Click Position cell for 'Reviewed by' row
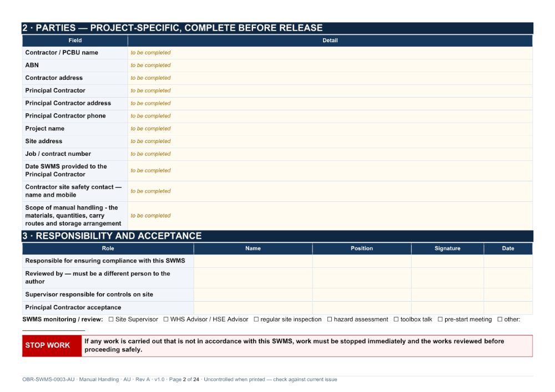The height and width of the screenshot is (392, 555). click(x=362, y=277)
